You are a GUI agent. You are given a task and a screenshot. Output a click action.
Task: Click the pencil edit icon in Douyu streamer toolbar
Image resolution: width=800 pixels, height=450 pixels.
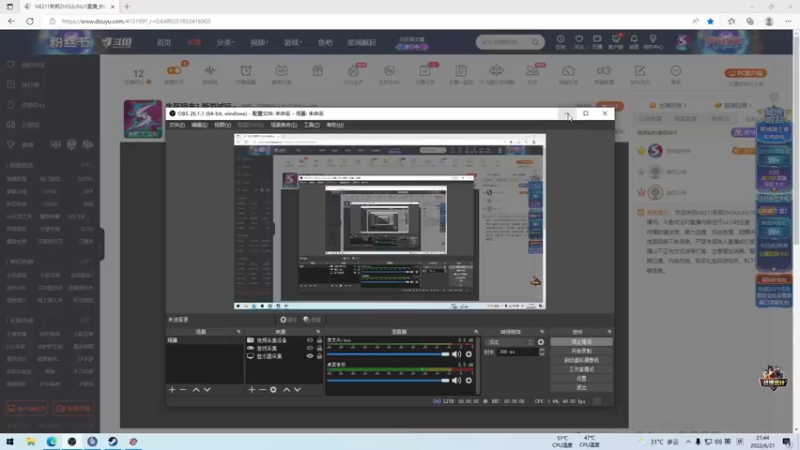pos(640,73)
